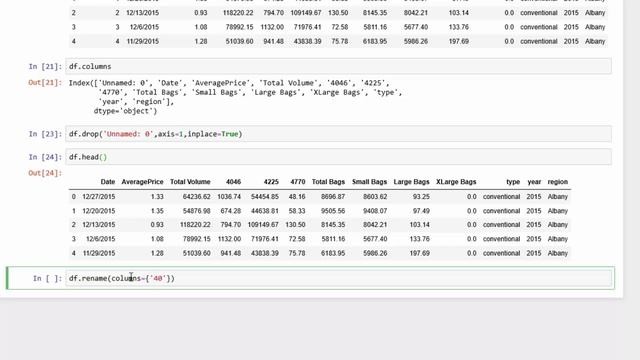Click the Large Bags column header
This screenshot has width=640, height=360.
411,182
